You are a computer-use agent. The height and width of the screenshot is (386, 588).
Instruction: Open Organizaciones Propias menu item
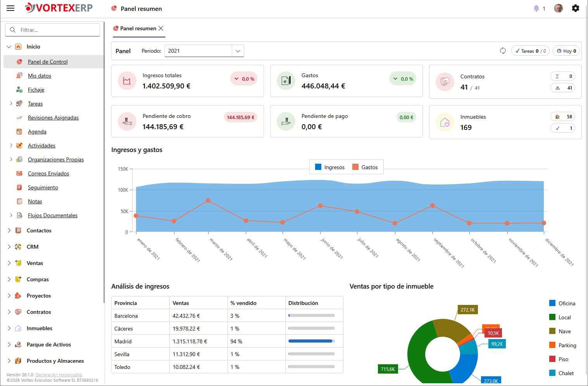pyautogui.click(x=56, y=159)
